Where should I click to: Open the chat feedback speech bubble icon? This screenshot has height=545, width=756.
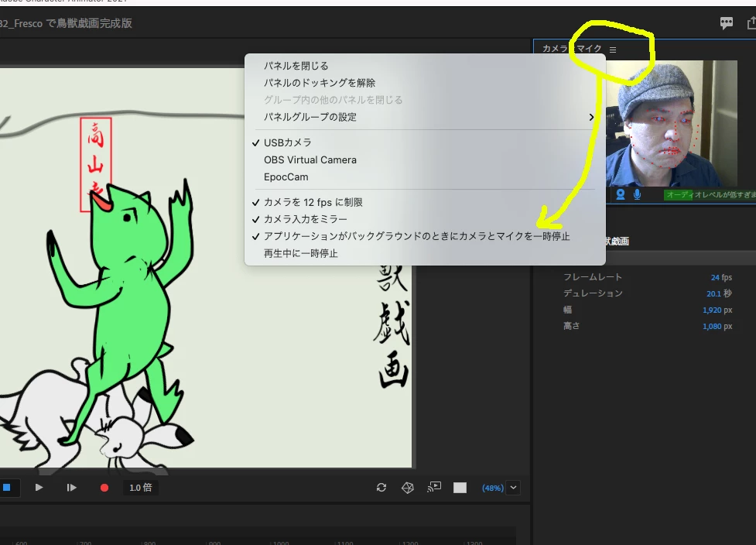tap(727, 22)
